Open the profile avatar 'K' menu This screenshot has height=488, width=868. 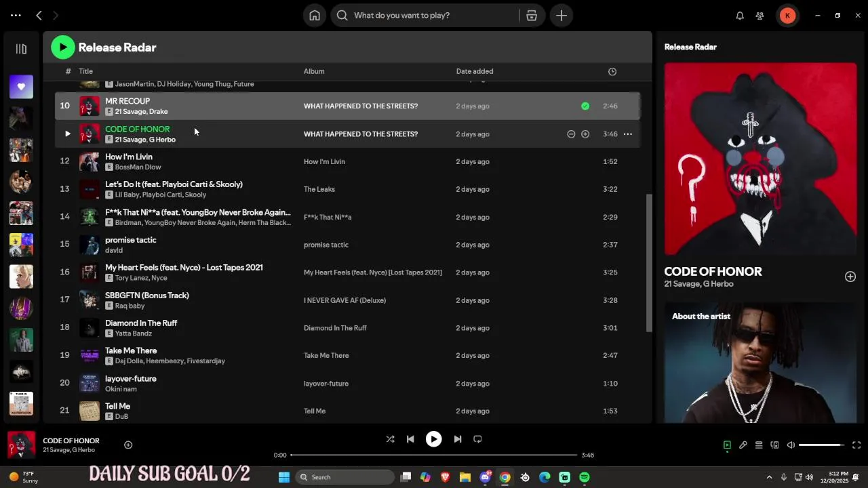click(787, 16)
